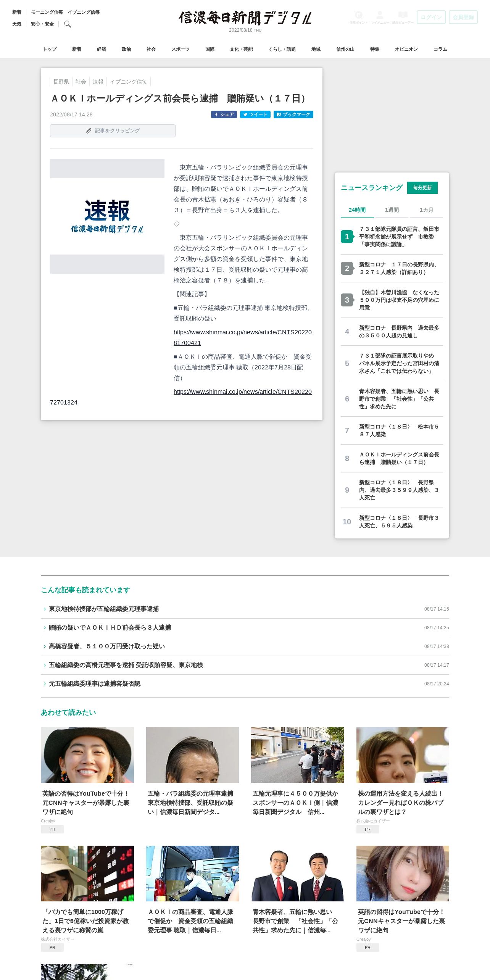Click 天気 header link
The height and width of the screenshot is (980, 490).
point(17,24)
